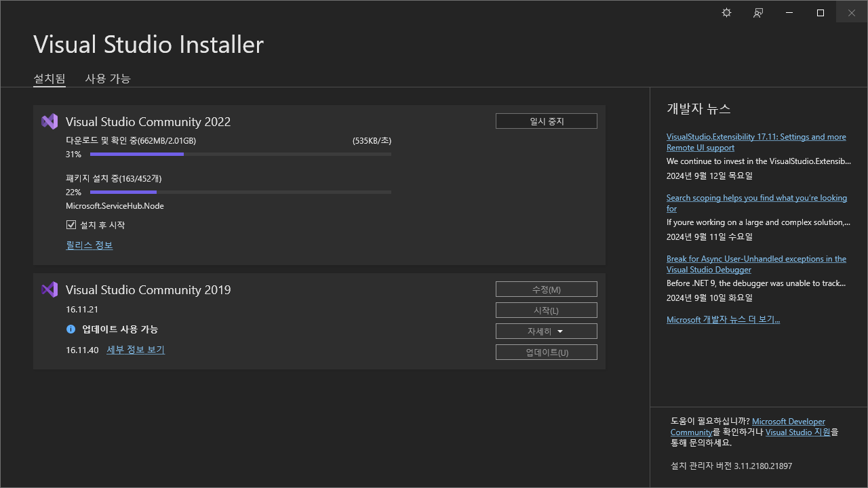This screenshot has height=488, width=868.
Task: Open the Visual Studio 지원 link
Action: (x=797, y=432)
